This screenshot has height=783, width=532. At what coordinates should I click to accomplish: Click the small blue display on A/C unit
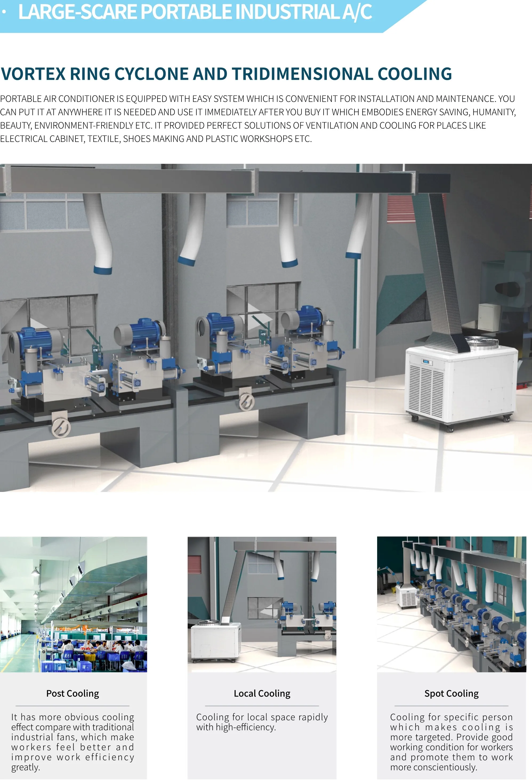click(426, 361)
